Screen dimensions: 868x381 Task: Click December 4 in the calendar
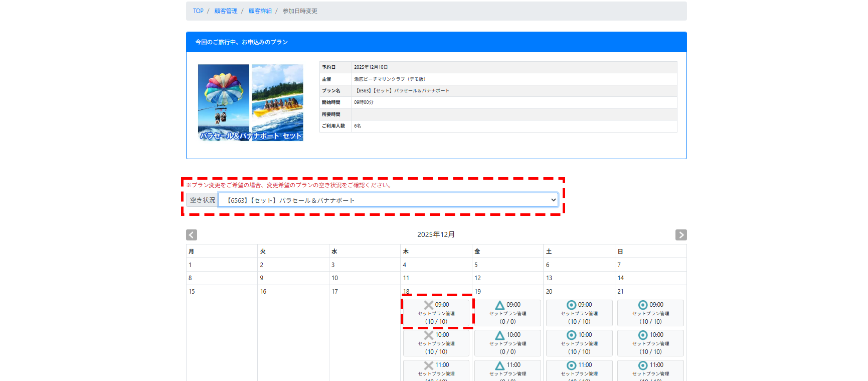pos(405,265)
